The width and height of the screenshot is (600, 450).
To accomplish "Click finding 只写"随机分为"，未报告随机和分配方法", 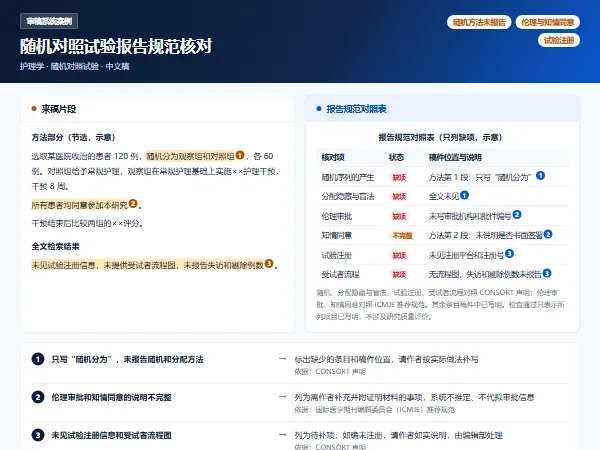I will pyautogui.click(x=127, y=359).
